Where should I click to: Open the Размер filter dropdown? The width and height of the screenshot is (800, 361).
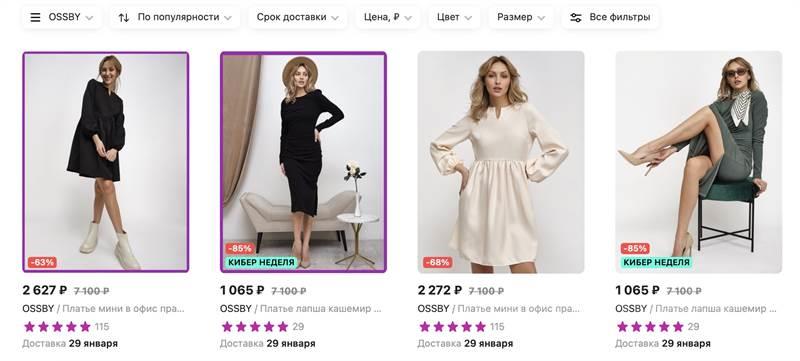(x=521, y=17)
